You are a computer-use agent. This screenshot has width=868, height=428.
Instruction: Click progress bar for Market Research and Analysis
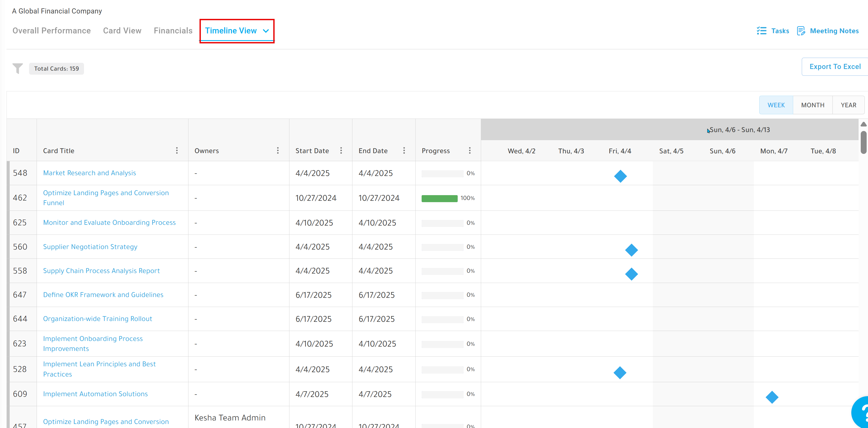tap(442, 173)
